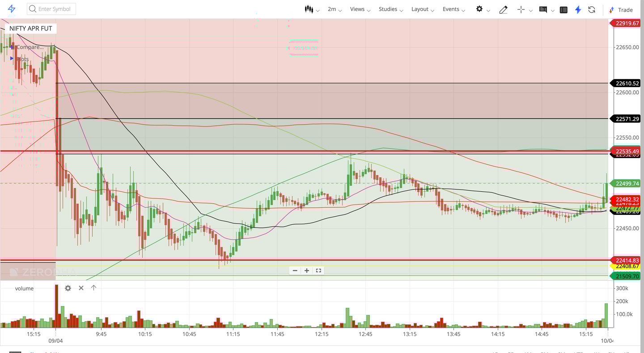644x353 pixels.
Task: Toggle the sidebar panel icon
Action: pyautogui.click(x=563, y=9)
